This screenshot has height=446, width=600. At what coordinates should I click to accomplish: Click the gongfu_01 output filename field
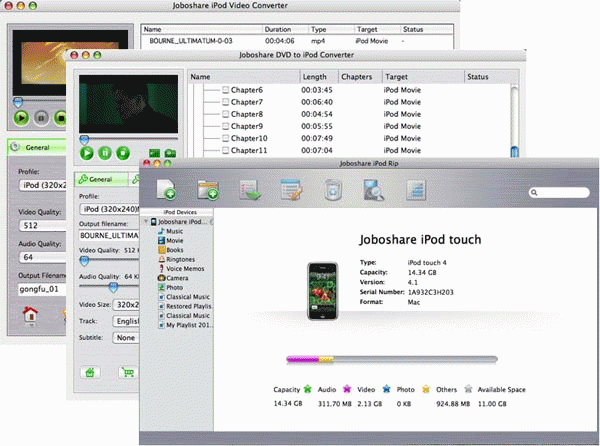(x=42, y=289)
